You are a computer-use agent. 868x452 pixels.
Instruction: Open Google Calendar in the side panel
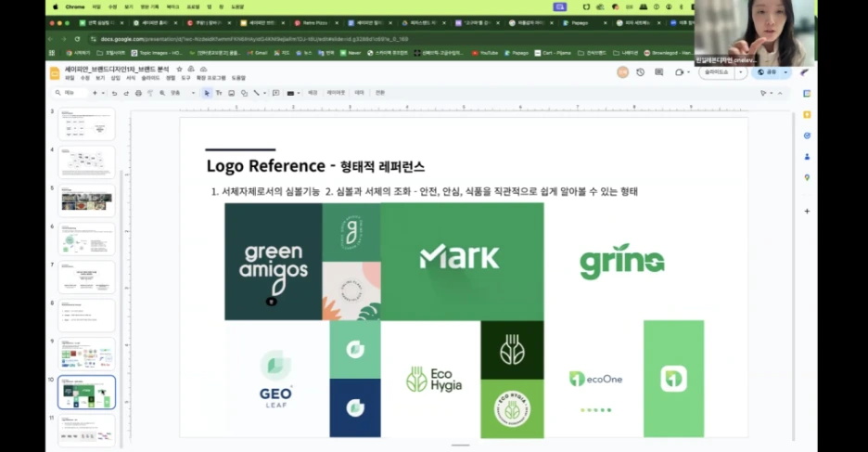click(x=807, y=94)
